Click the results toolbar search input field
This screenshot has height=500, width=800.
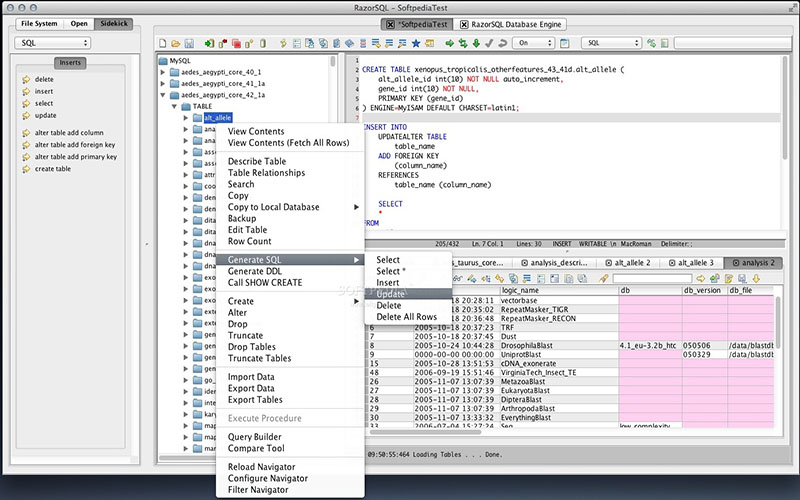pos(652,279)
